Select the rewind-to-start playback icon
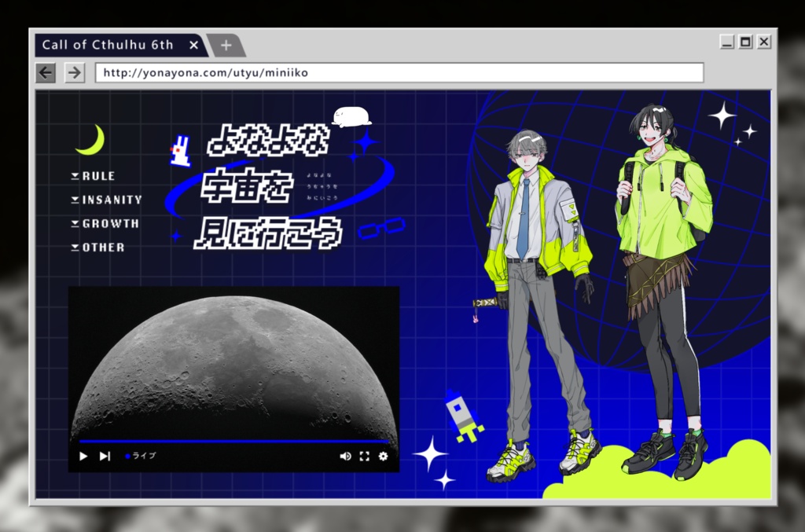 pyautogui.click(x=105, y=456)
